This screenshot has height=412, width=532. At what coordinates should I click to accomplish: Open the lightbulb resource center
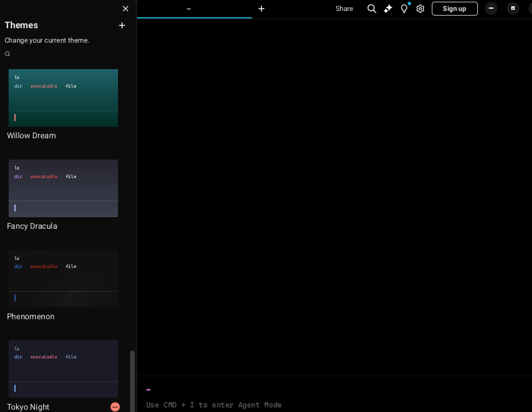[404, 9]
